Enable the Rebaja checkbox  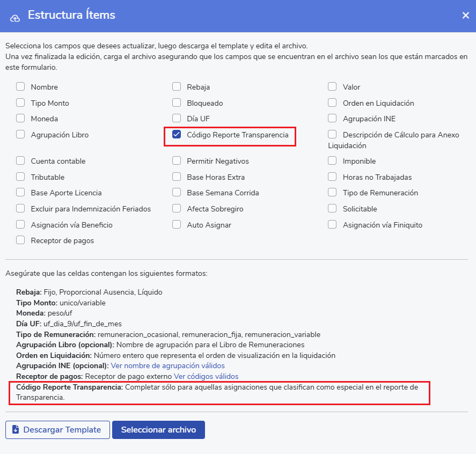pos(177,87)
